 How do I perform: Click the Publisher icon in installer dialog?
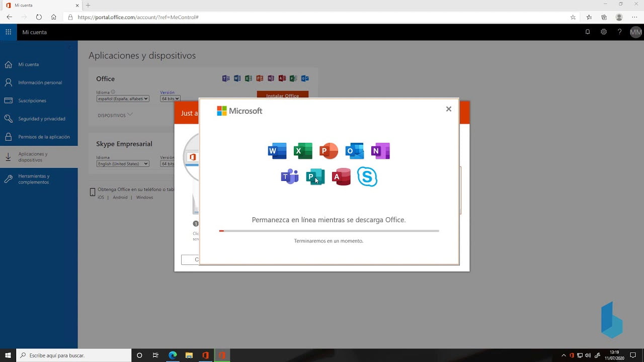pos(315,176)
